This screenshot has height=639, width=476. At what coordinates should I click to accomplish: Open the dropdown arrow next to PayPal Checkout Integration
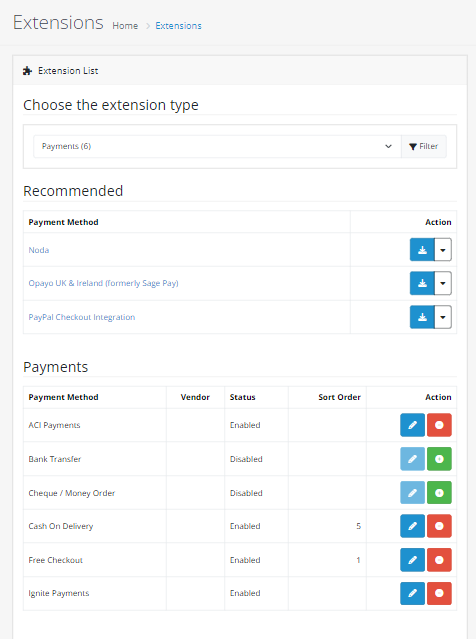[x=443, y=317]
